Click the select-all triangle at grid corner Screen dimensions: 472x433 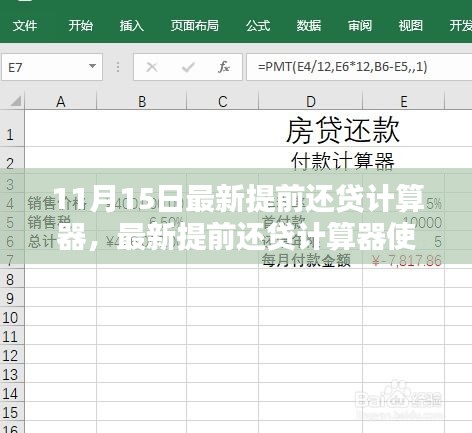[15, 101]
